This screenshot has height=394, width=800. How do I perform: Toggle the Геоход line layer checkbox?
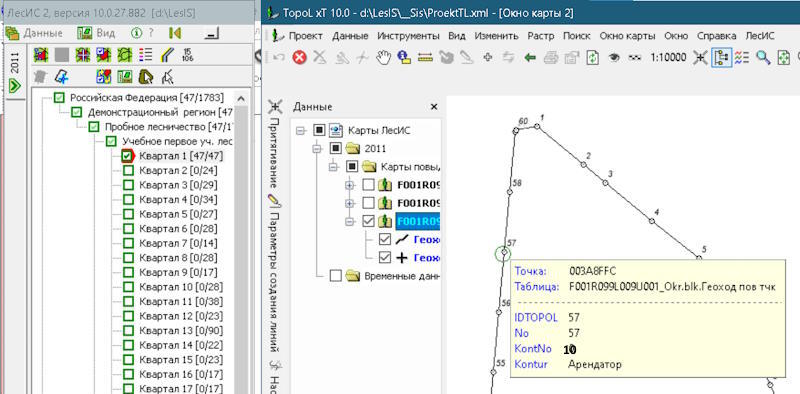click(385, 239)
